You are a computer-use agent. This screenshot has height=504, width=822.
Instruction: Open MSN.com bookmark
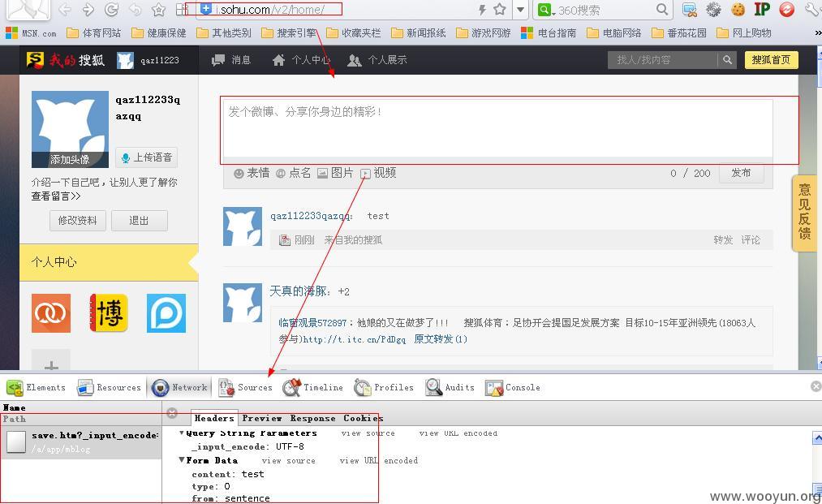[31, 33]
